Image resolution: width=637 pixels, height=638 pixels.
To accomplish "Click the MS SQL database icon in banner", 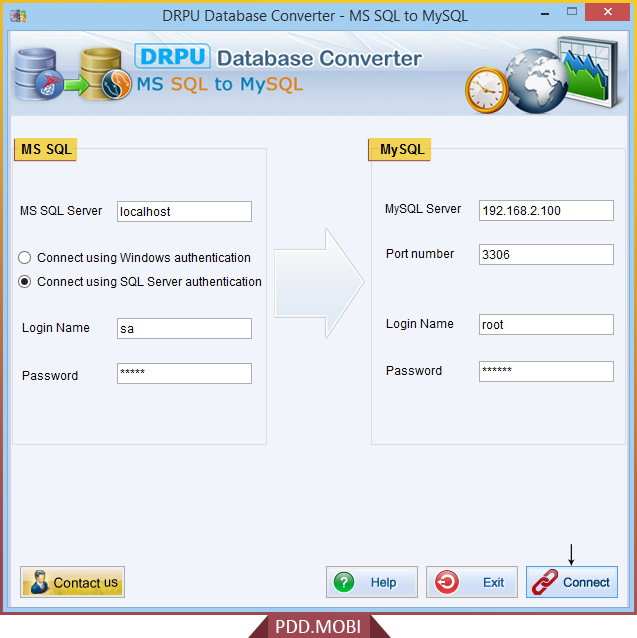I will (38, 74).
